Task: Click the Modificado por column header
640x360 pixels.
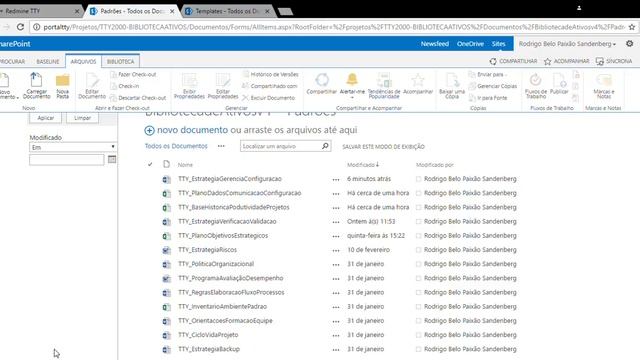Action: click(x=435, y=164)
